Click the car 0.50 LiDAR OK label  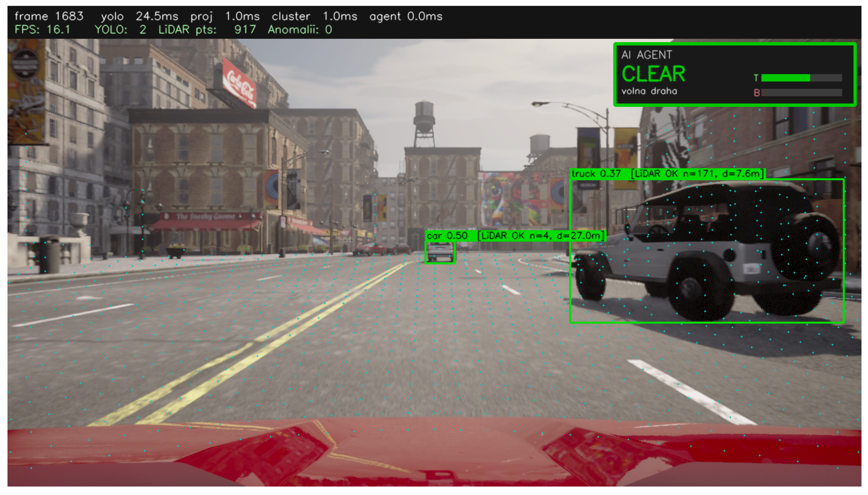[x=515, y=236]
